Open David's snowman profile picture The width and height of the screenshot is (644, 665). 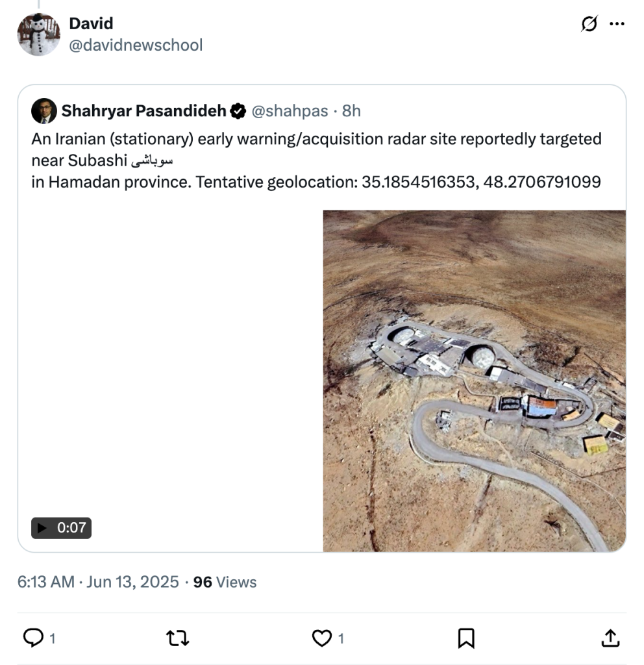coord(39,34)
